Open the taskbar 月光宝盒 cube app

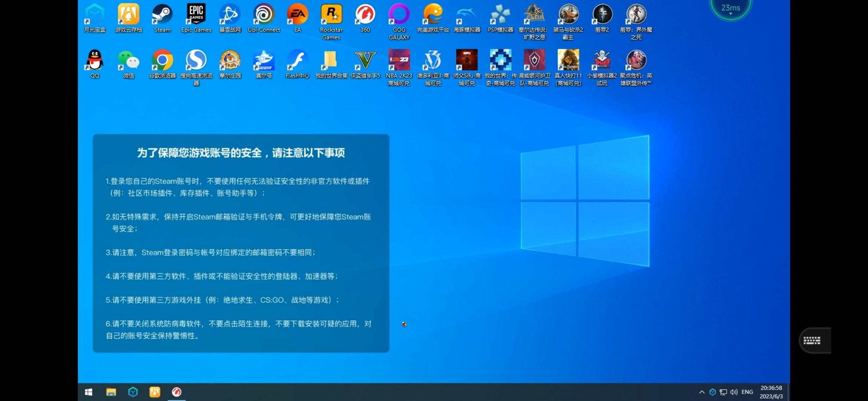click(x=133, y=392)
